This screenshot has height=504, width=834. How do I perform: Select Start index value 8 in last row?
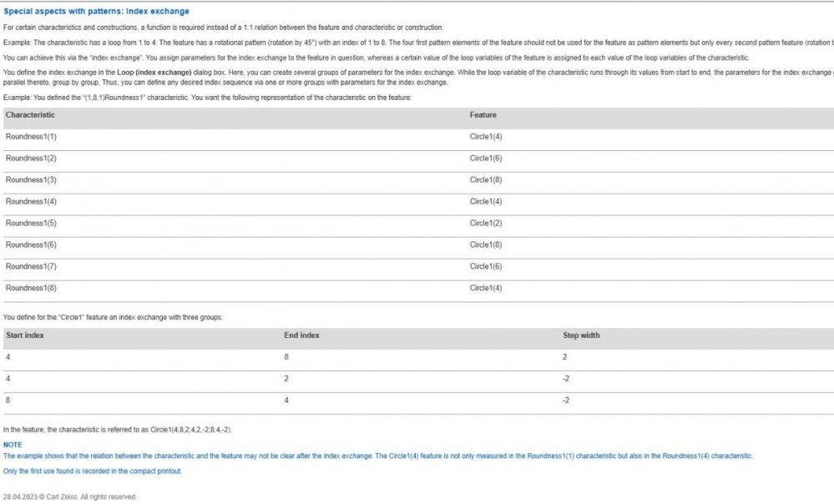pyautogui.click(x=8, y=401)
